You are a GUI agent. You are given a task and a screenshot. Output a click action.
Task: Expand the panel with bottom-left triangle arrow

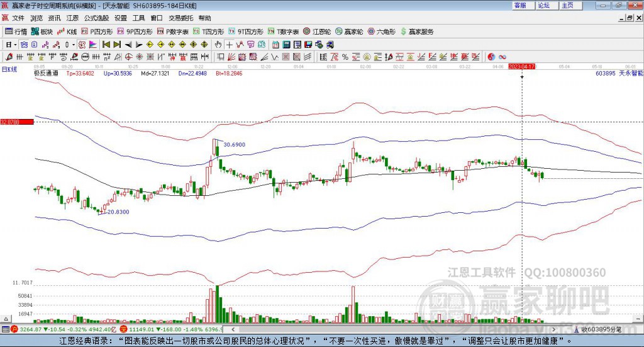pyautogui.click(x=6, y=319)
